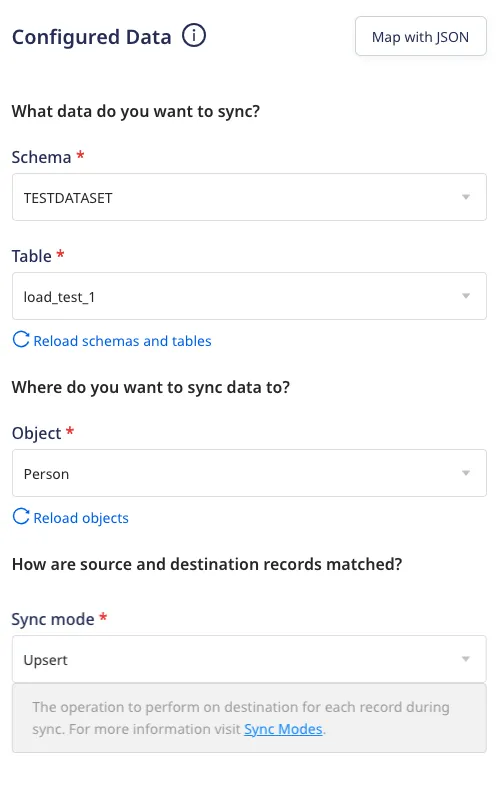Viewport: 502px width, 792px height.
Task: Click the Sync mode caret icon
Action: pyautogui.click(x=466, y=659)
